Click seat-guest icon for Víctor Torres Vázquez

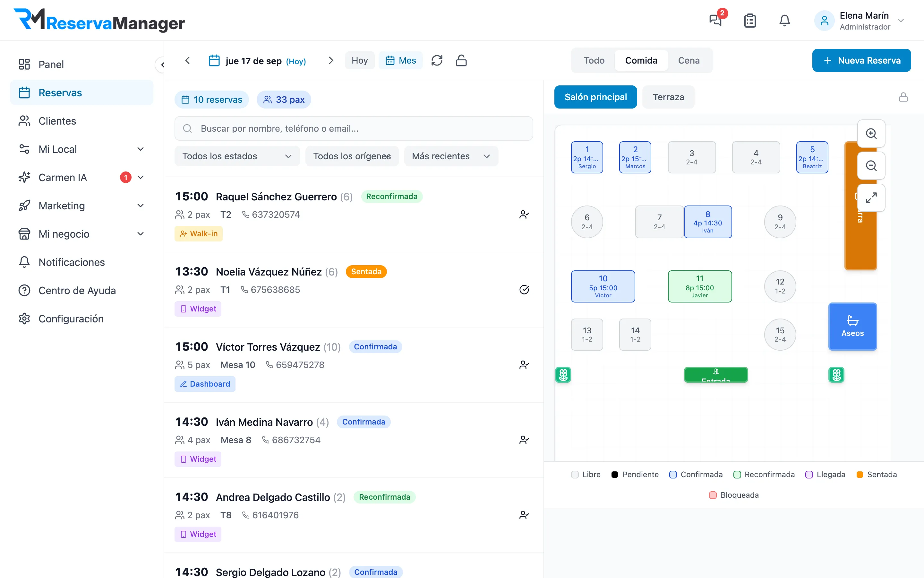[524, 365]
